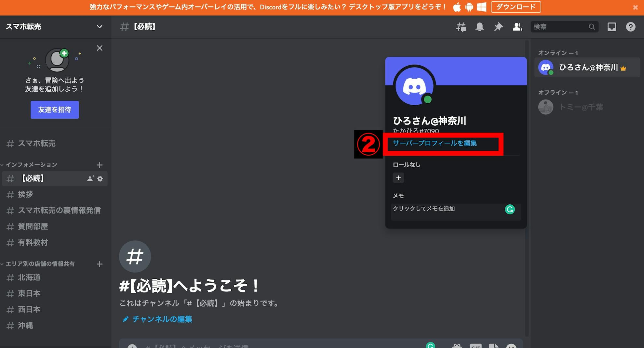Open the Threads icon in channel header
The height and width of the screenshot is (348, 644).
(x=461, y=27)
